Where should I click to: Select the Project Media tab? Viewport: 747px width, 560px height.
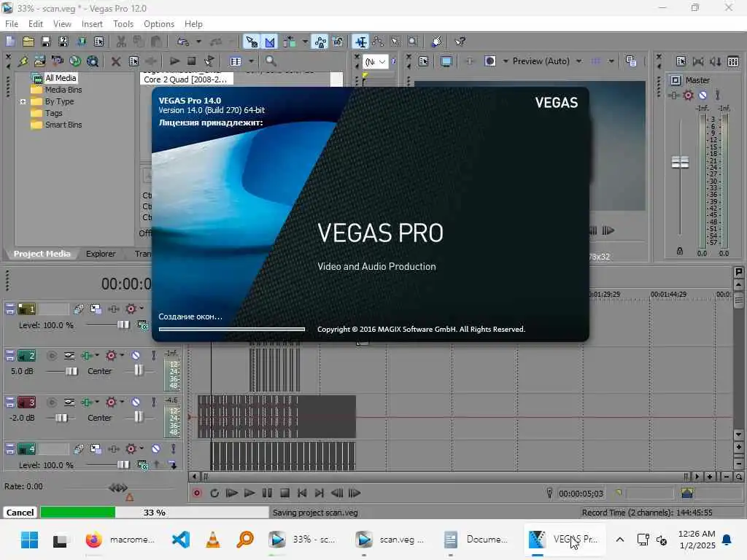coord(42,254)
